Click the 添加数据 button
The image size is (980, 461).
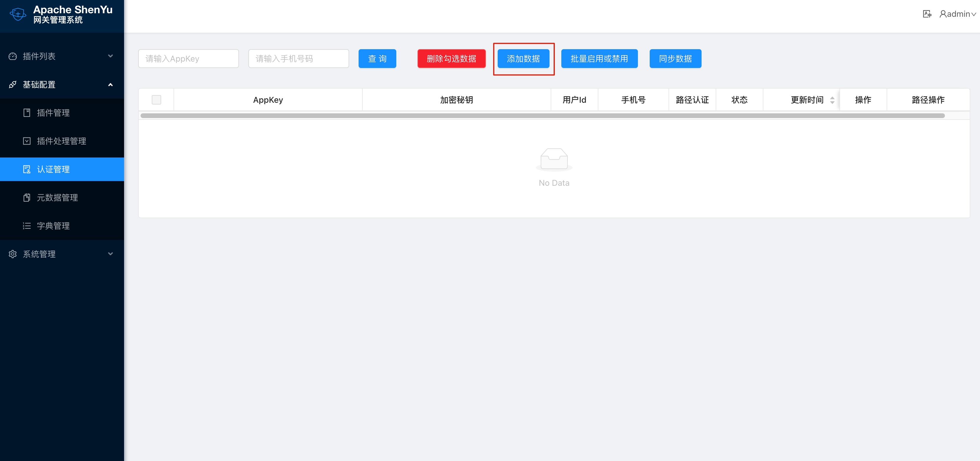523,59
